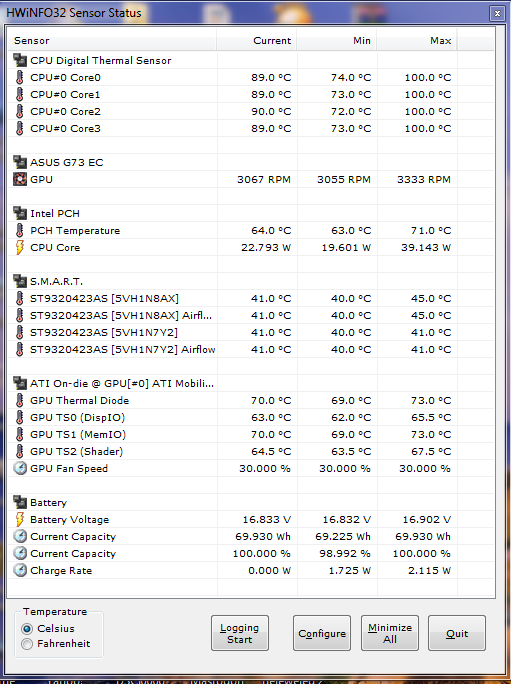The height and width of the screenshot is (684, 511).
Task: Click the 16.902 V max value
Action: pyautogui.click(x=427, y=520)
